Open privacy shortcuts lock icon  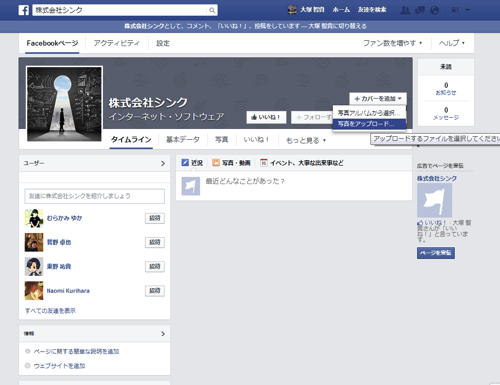click(455, 10)
